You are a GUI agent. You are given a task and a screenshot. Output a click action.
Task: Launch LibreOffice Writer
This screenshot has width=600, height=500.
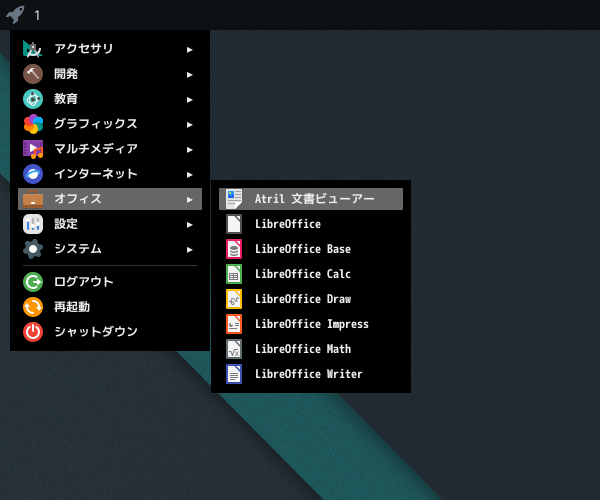pos(311,374)
